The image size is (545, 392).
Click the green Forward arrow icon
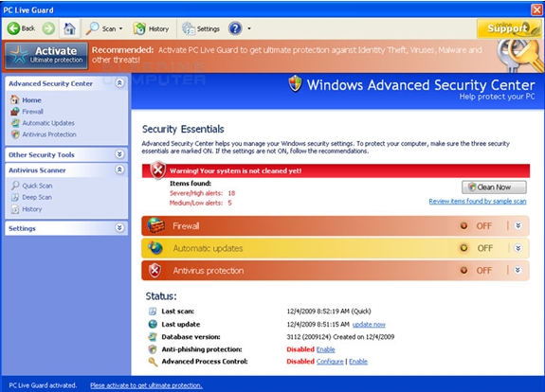(48, 28)
